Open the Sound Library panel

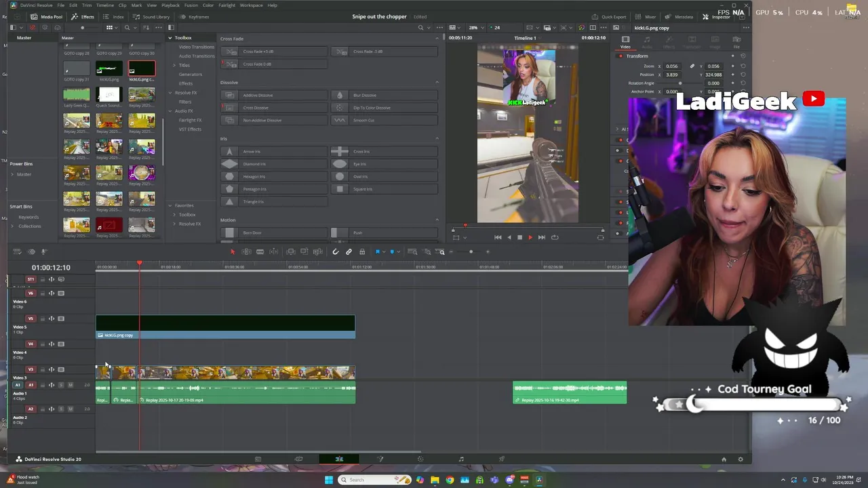pos(152,17)
